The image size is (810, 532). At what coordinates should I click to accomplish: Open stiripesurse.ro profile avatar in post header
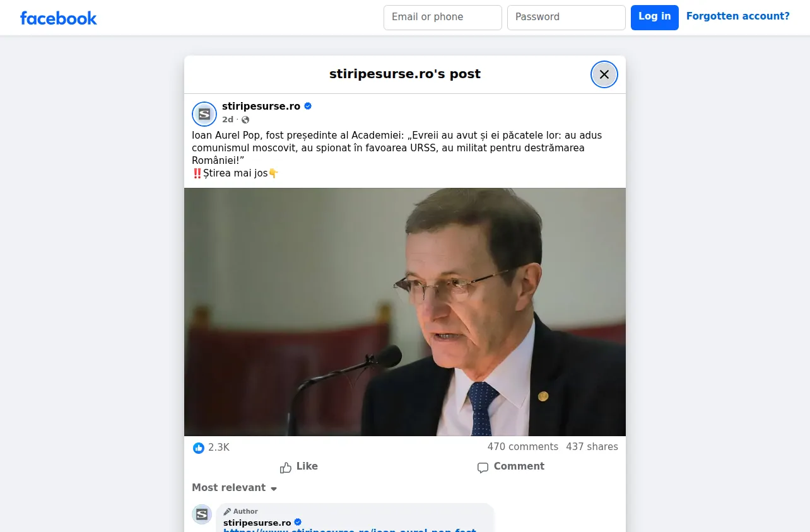point(204,114)
